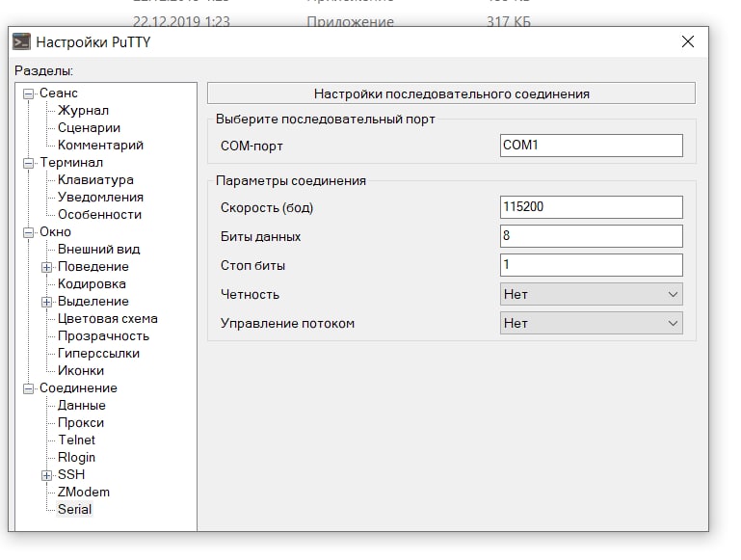Select Цветовая схема section in tree
This screenshot has width=741, height=560.
tap(107, 319)
